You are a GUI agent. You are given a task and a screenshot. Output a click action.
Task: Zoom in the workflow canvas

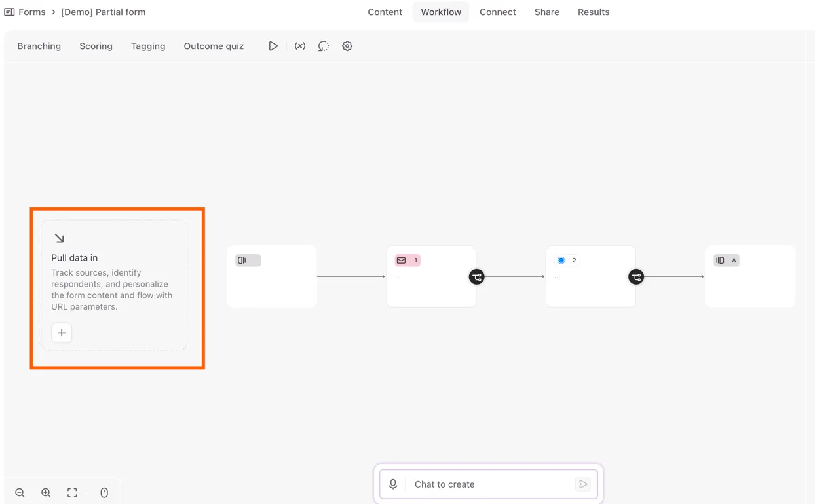(x=46, y=493)
